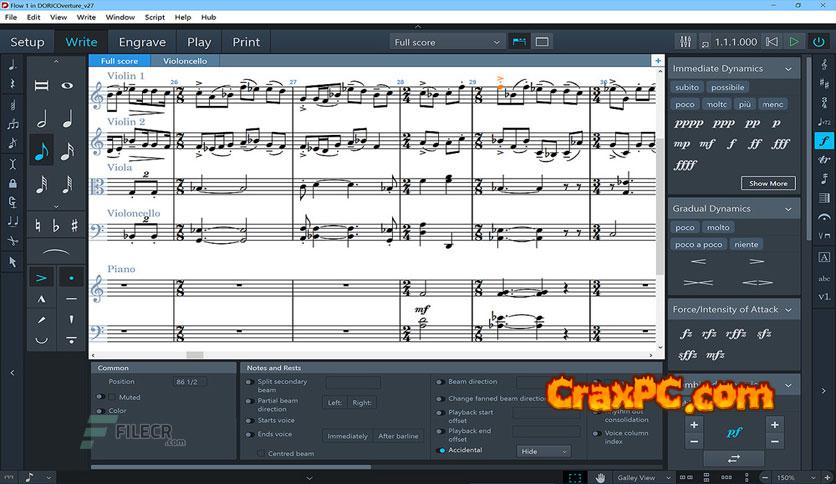Disable the Accidental property toggle
This screenshot has height=484, width=836.
442,451
